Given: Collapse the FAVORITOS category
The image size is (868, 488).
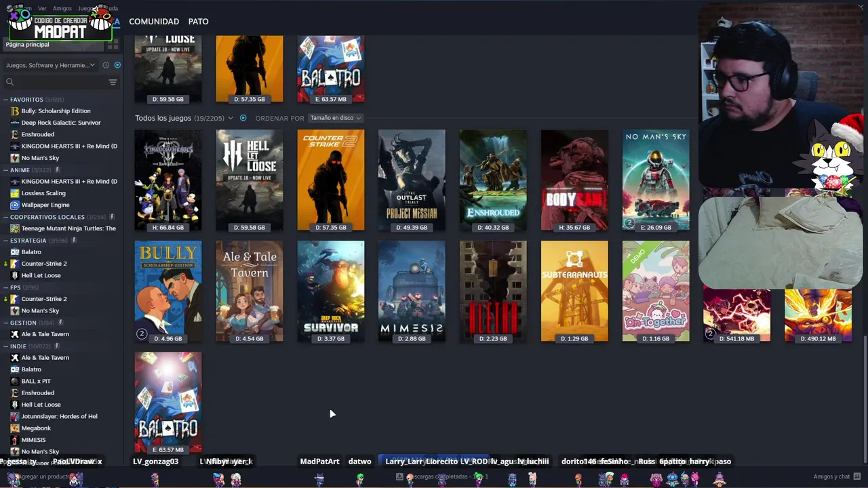Looking at the screenshot, I should pos(6,100).
